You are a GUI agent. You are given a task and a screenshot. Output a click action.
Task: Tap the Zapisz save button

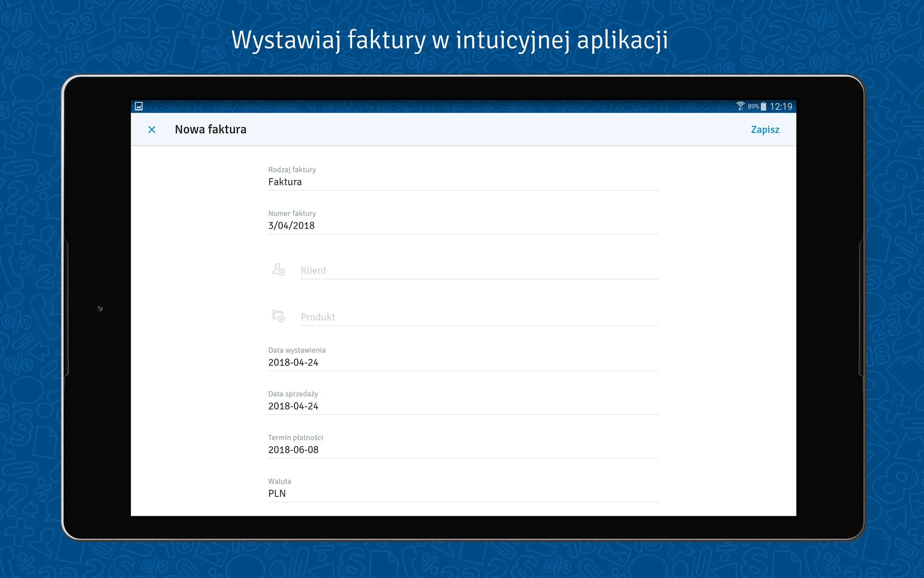pos(765,130)
